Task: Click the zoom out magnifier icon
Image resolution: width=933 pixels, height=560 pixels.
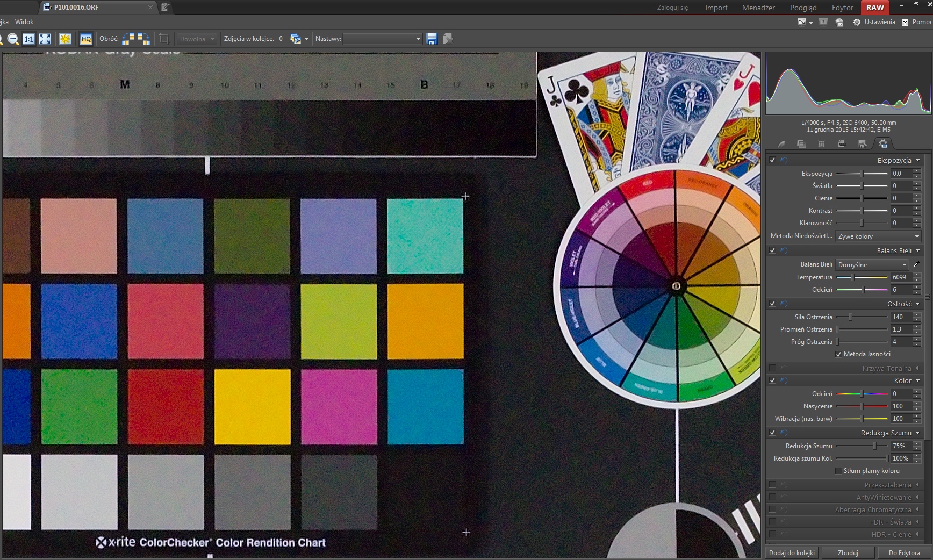Action: (x=13, y=39)
